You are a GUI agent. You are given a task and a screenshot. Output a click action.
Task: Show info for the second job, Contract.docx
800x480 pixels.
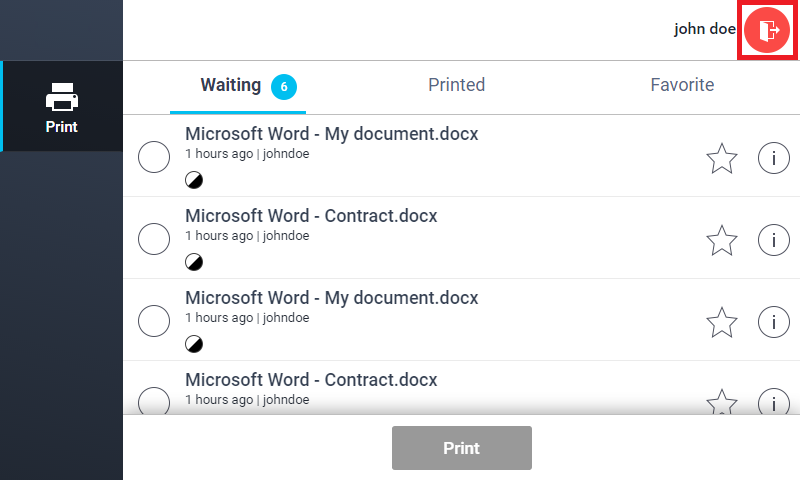pyautogui.click(x=773, y=240)
